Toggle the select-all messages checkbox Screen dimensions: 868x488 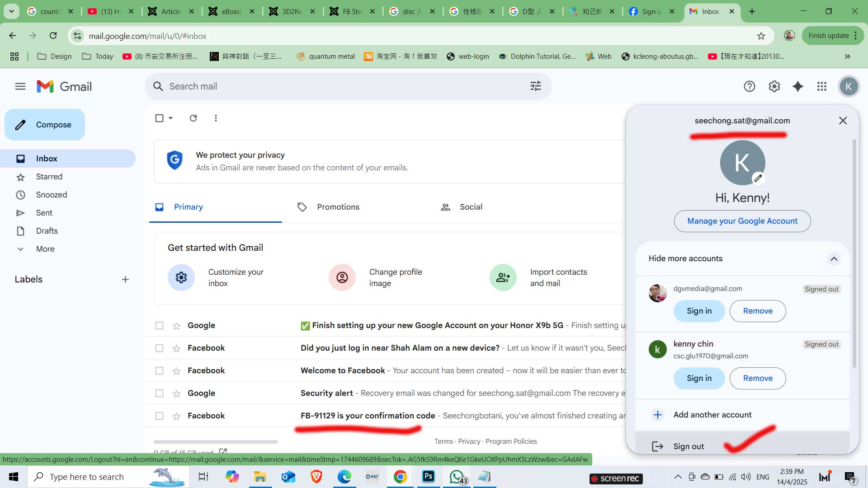pyautogui.click(x=159, y=118)
